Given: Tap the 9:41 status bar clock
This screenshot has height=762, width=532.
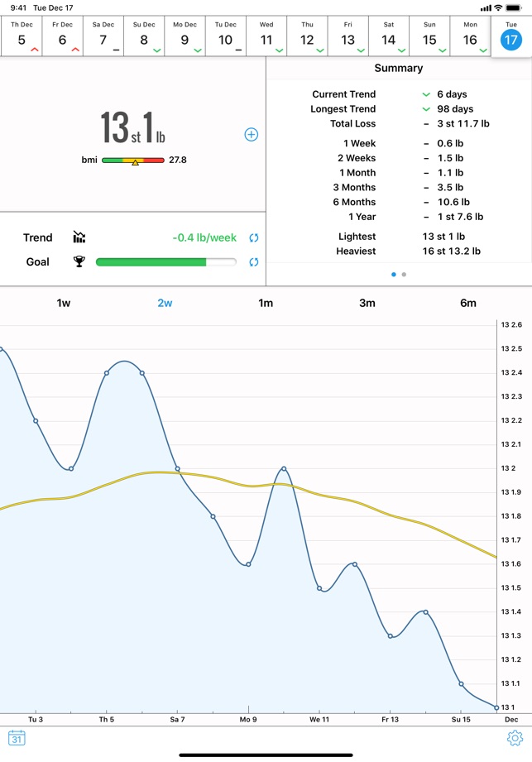Looking at the screenshot, I should (18, 7).
